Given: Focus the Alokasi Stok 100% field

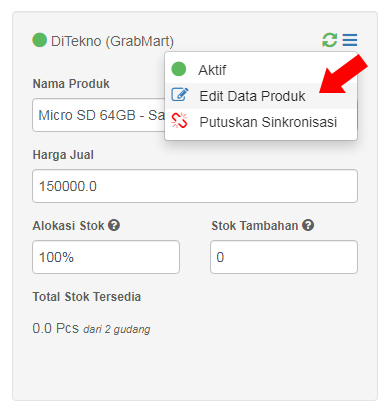Looking at the screenshot, I should tap(106, 257).
